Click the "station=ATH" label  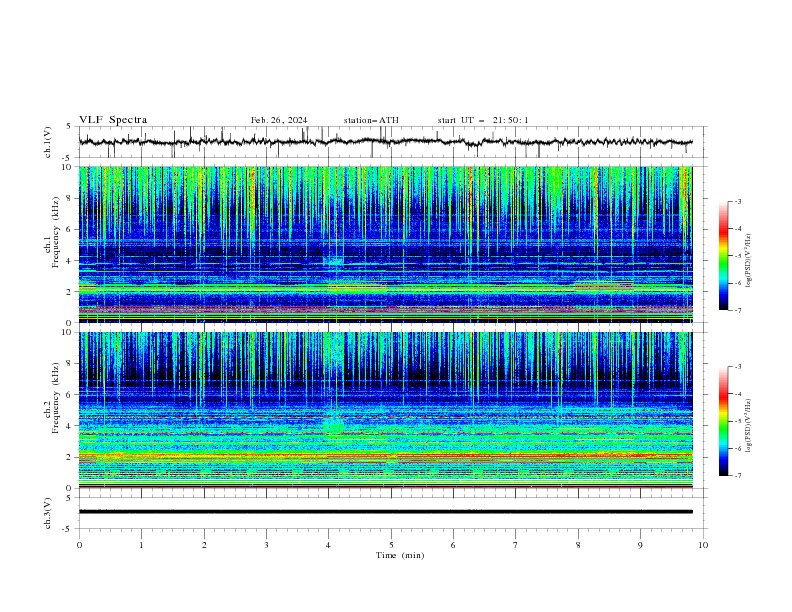371,120
